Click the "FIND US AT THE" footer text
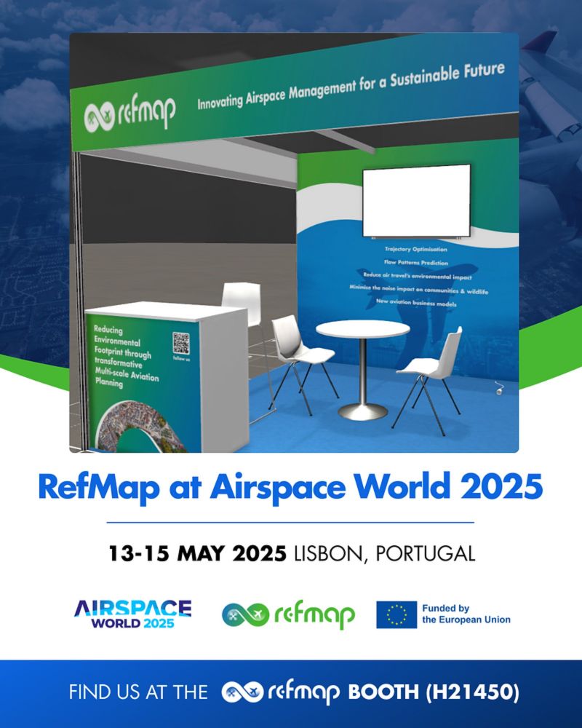Viewport: 582px width, 728px height. click(x=138, y=692)
